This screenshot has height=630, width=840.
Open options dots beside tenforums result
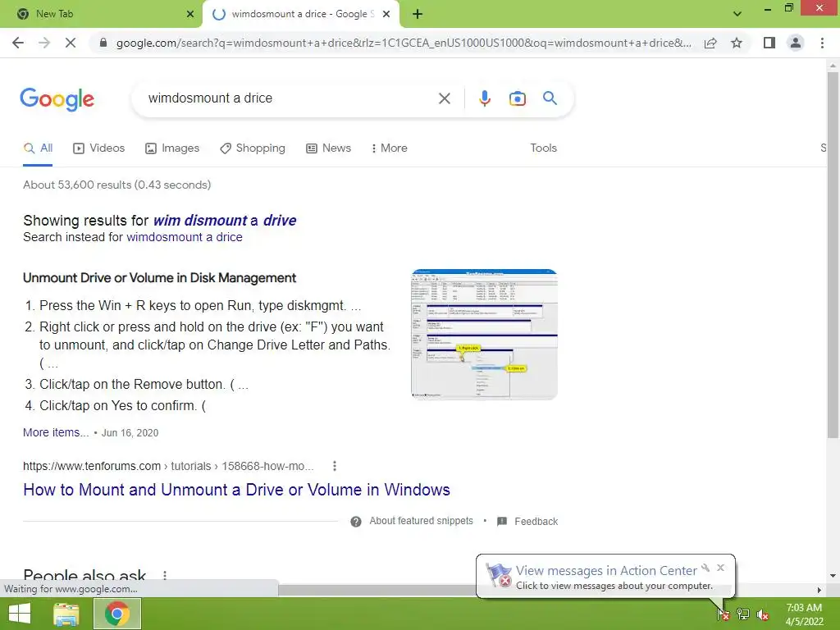click(x=335, y=466)
